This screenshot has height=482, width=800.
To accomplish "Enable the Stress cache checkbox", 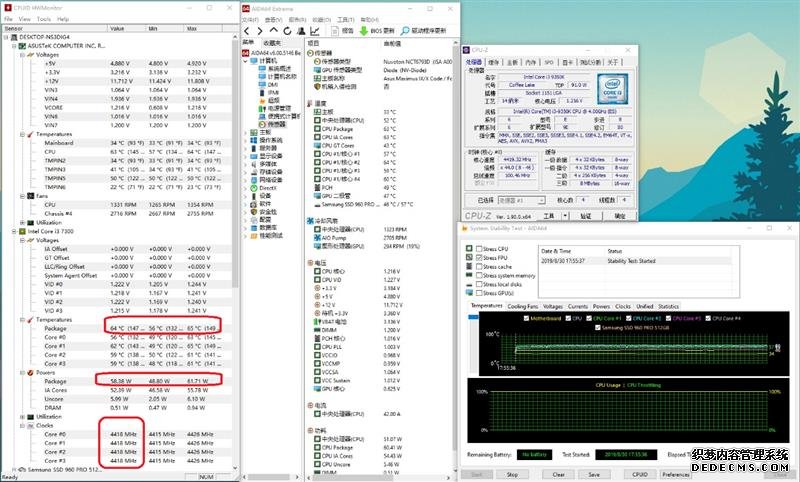I will pos(479,267).
